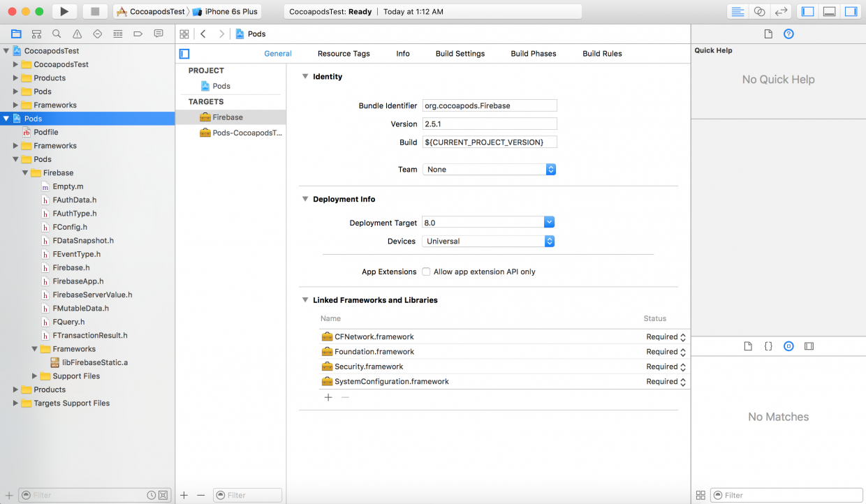Open the Version editor with arrows icon
866x504 pixels.
(x=781, y=10)
